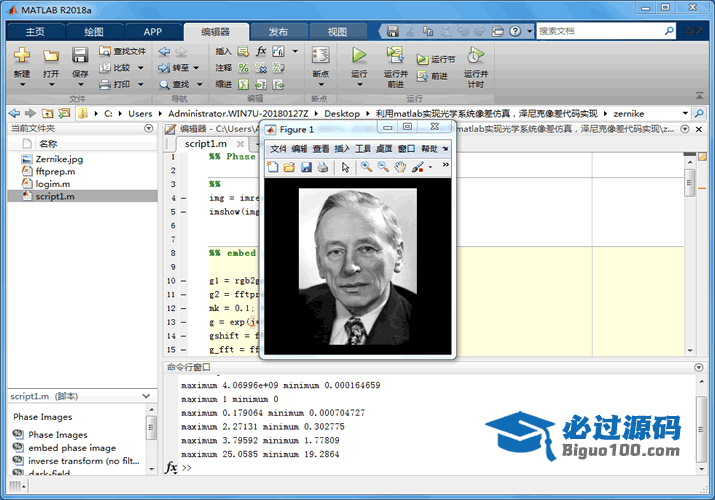
Task: Open a file with the 打开 icon
Action: click(x=51, y=56)
